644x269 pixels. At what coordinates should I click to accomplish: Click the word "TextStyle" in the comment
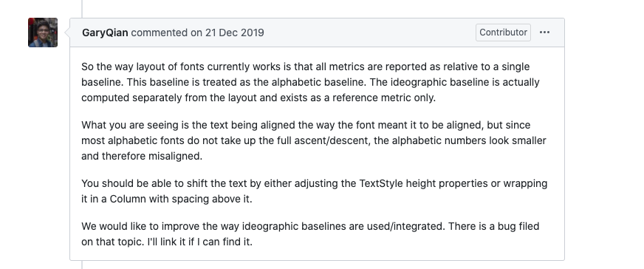(x=381, y=183)
